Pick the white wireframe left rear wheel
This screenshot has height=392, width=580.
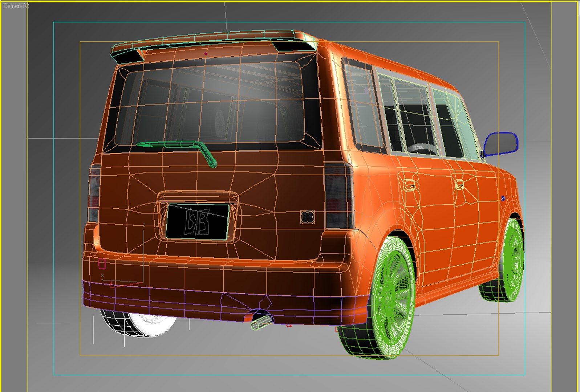tap(138, 323)
